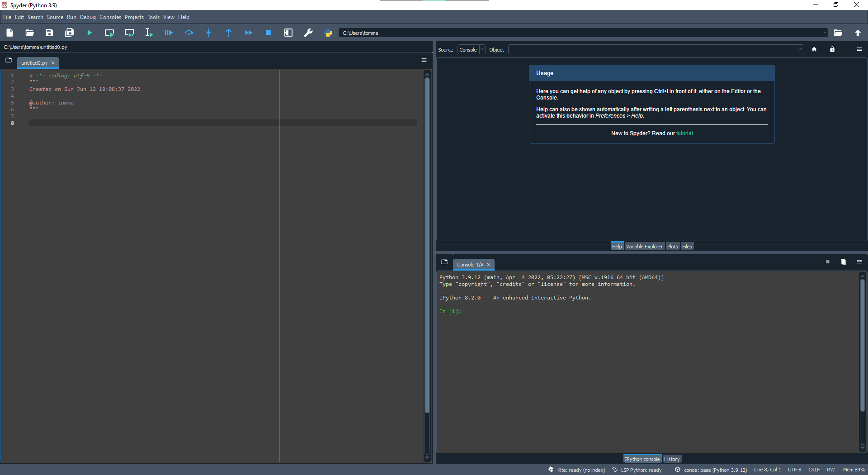The image size is (868, 475).
Task: Open the Source menu
Action: (x=55, y=17)
